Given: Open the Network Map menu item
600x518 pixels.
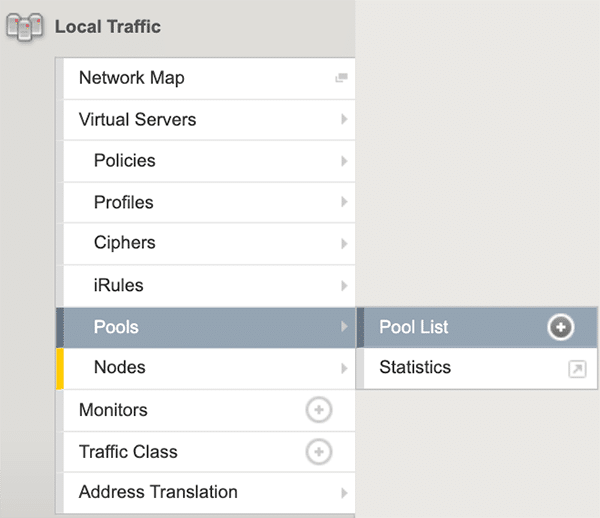Looking at the screenshot, I should 131,78.
